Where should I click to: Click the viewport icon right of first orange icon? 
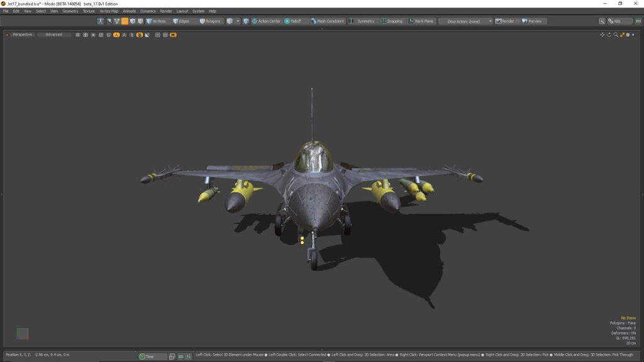pos(124,35)
